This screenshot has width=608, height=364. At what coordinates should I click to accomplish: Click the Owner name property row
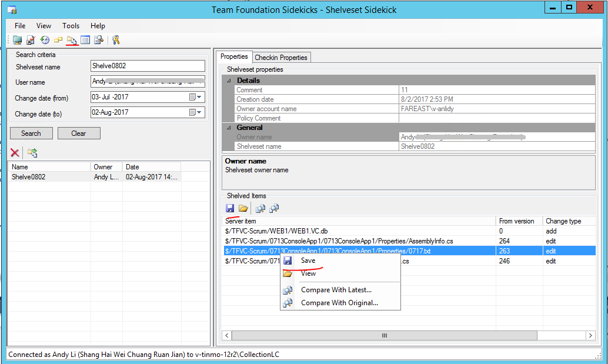click(415, 137)
